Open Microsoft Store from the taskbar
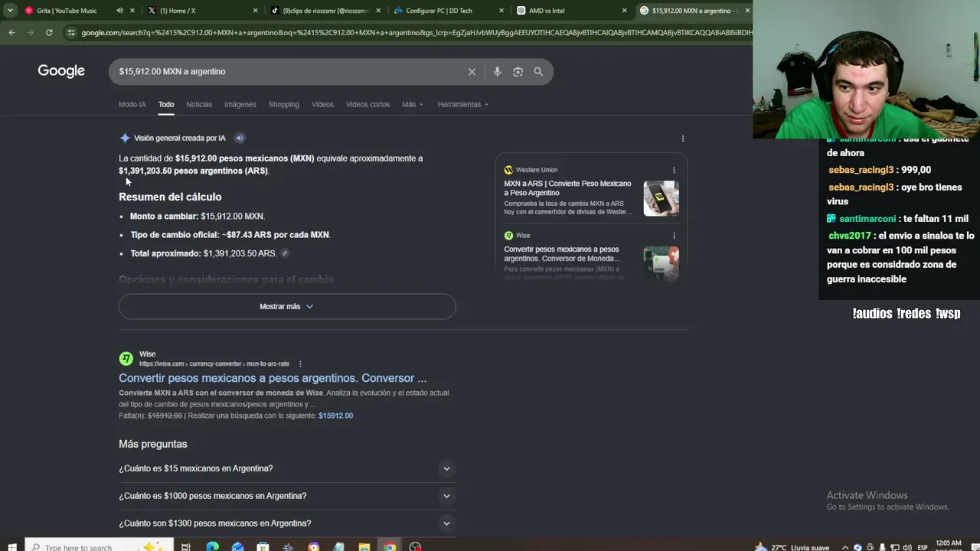The image size is (980, 551). pyautogui.click(x=263, y=546)
